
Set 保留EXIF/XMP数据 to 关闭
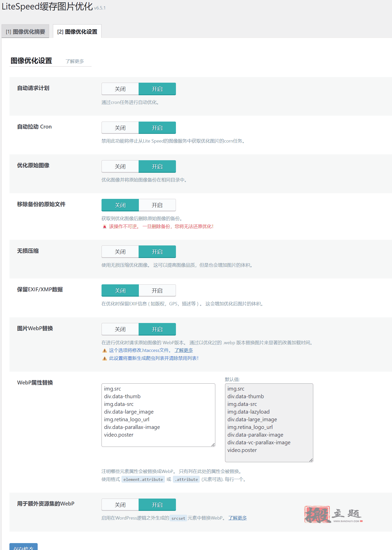(x=120, y=290)
